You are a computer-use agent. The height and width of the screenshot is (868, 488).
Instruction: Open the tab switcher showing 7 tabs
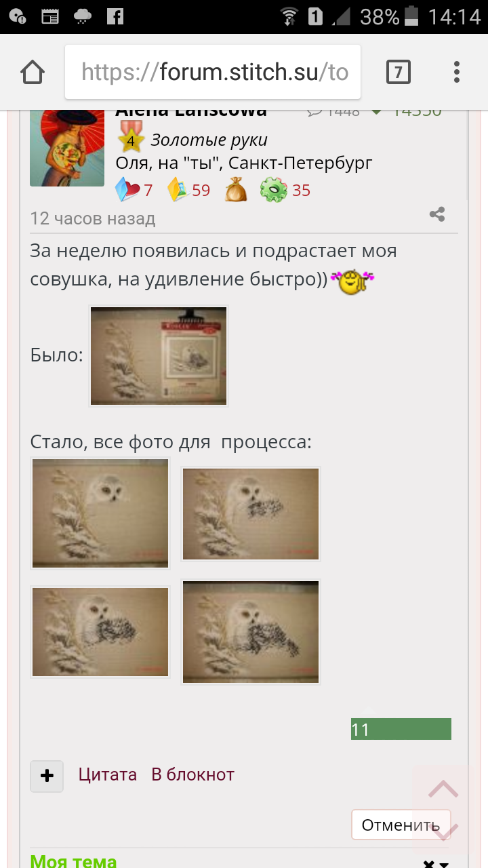(399, 72)
